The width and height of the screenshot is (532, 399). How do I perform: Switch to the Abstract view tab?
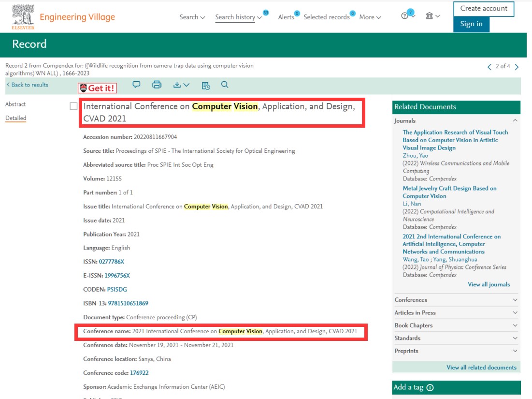tap(15, 104)
